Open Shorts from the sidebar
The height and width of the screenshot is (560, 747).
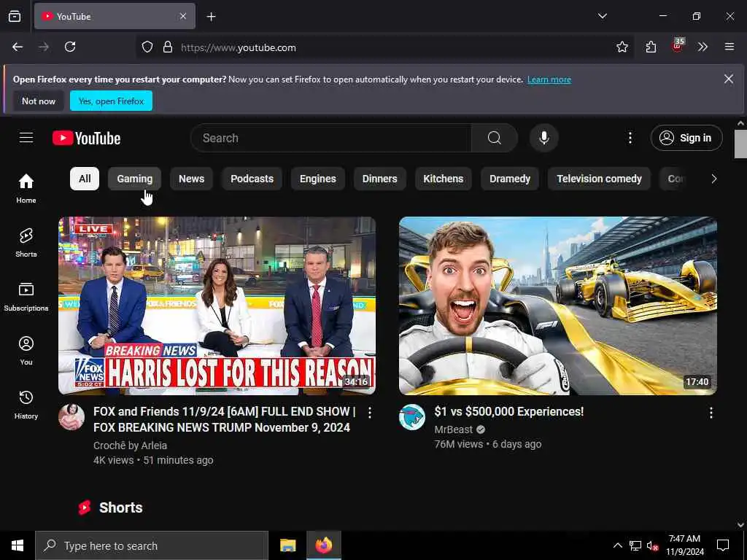[x=26, y=242]
